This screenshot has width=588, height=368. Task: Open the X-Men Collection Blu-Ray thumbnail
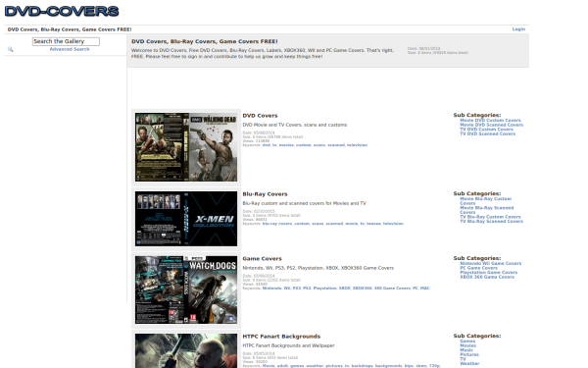coord(186,219)
